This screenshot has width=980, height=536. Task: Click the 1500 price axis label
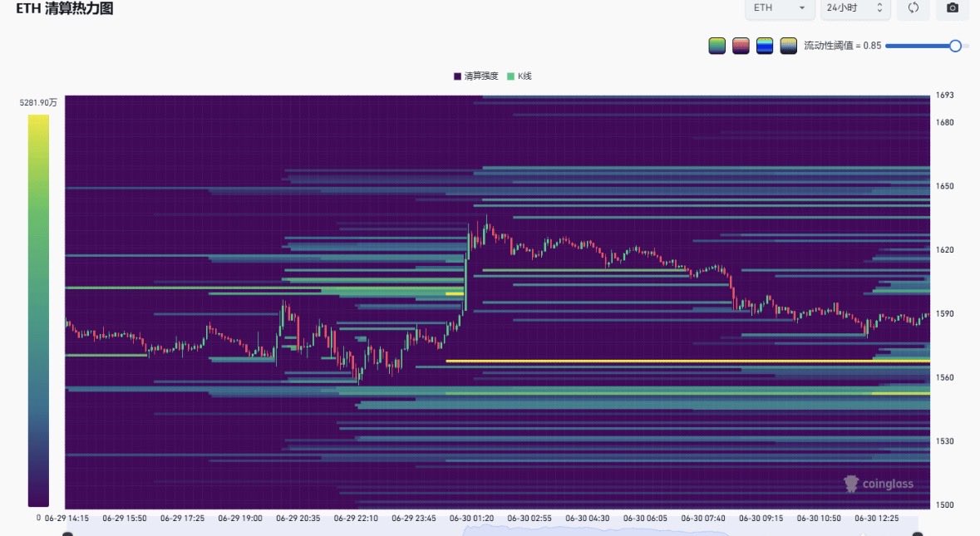click(944, 504)
